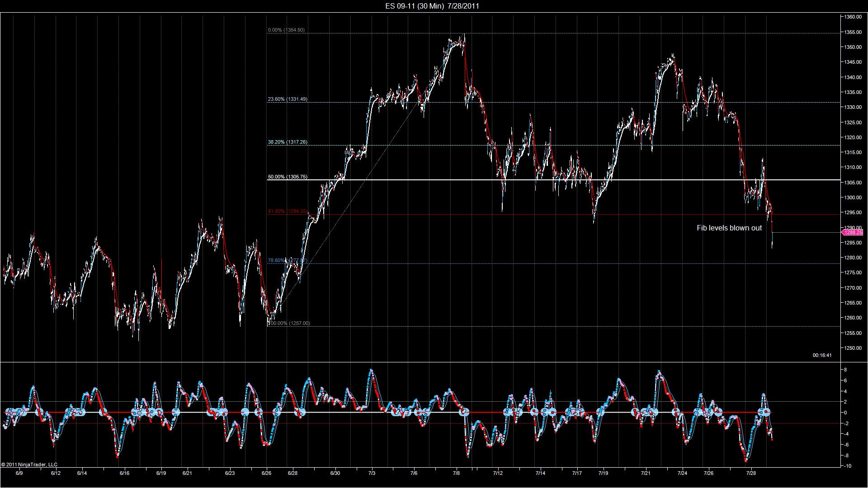Screen dimensions: 868x488
Task: Click the 38.20% (1317.26) Fibonacci level label
Action: pos(288,142)
